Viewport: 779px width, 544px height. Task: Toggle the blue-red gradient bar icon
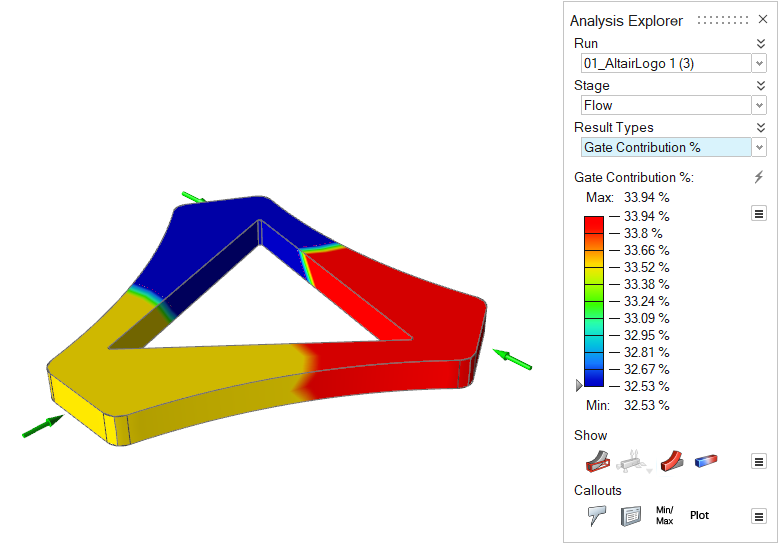706,461
